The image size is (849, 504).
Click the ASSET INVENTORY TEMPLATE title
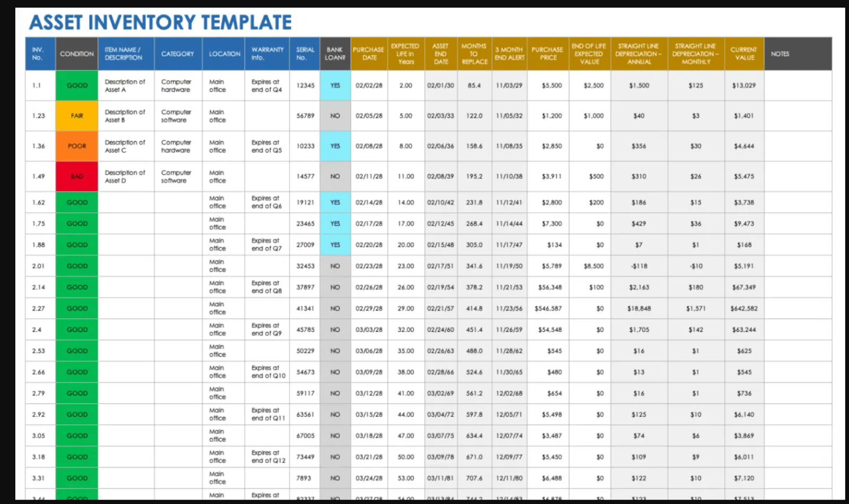point(160,22)
